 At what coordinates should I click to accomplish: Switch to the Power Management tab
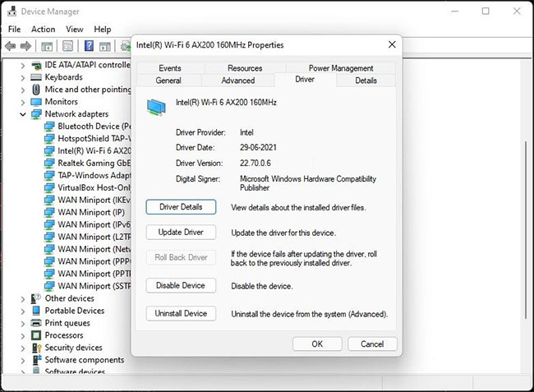[341, 68]
